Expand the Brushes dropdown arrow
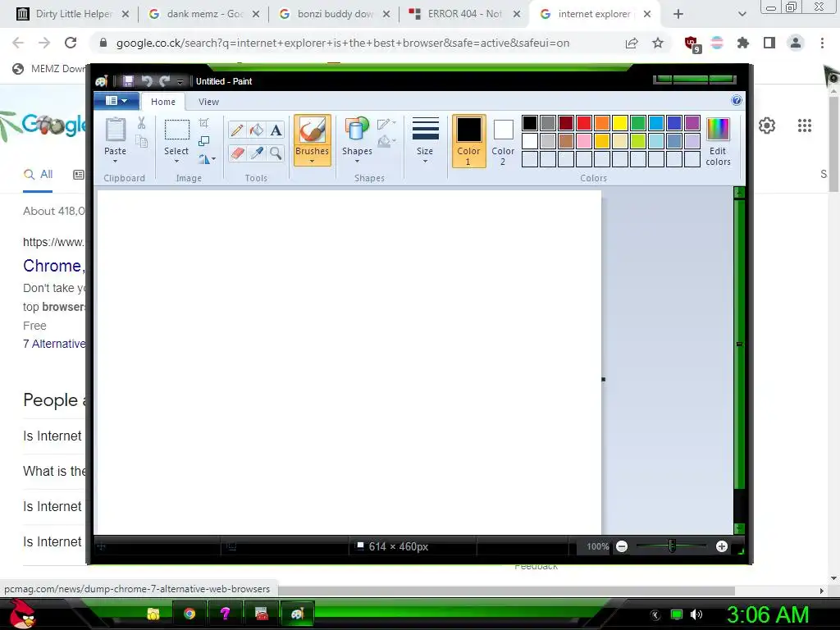The image size is (840, 630). (x=313, y=161)
